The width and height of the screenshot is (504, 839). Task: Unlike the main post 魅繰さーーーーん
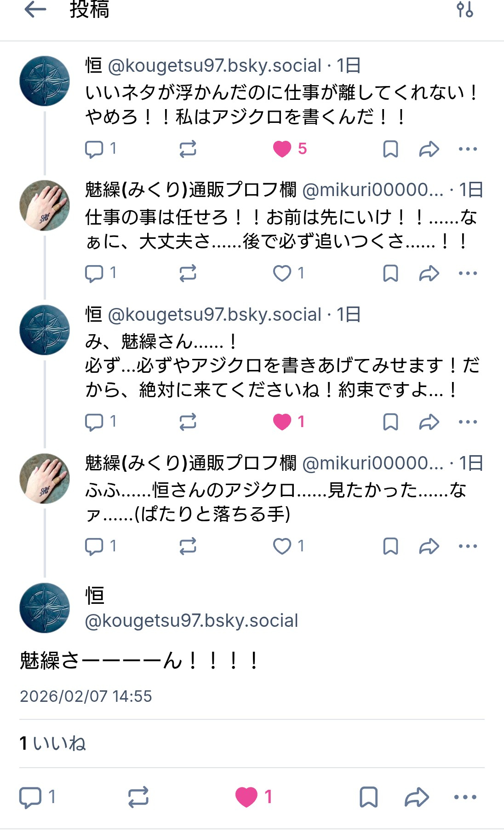tap(246, 797)
